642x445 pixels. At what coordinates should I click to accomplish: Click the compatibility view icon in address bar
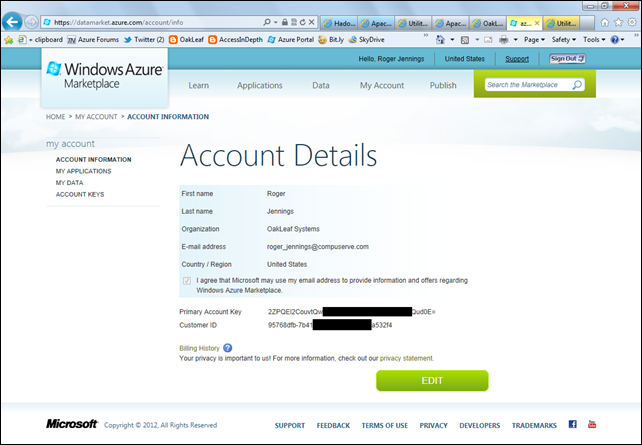[294, 22]
